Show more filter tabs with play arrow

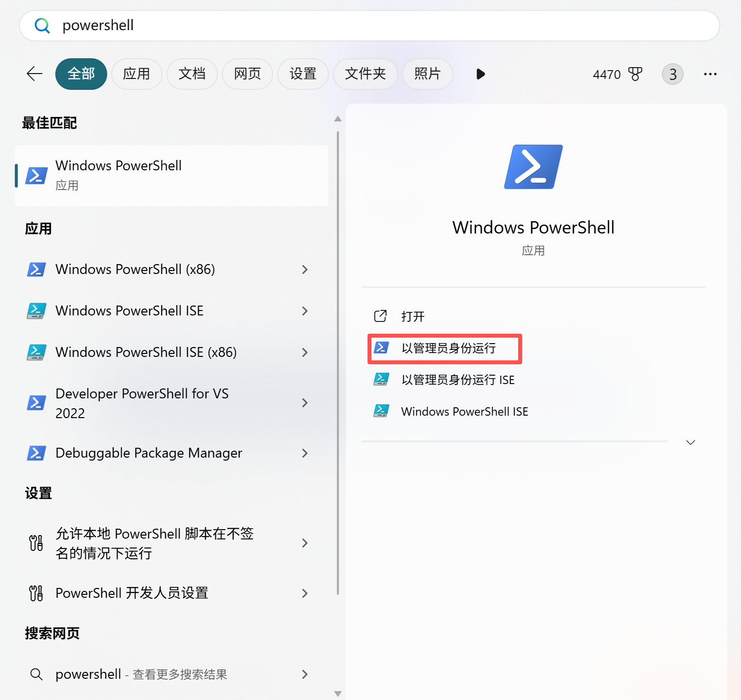(481, 74)
